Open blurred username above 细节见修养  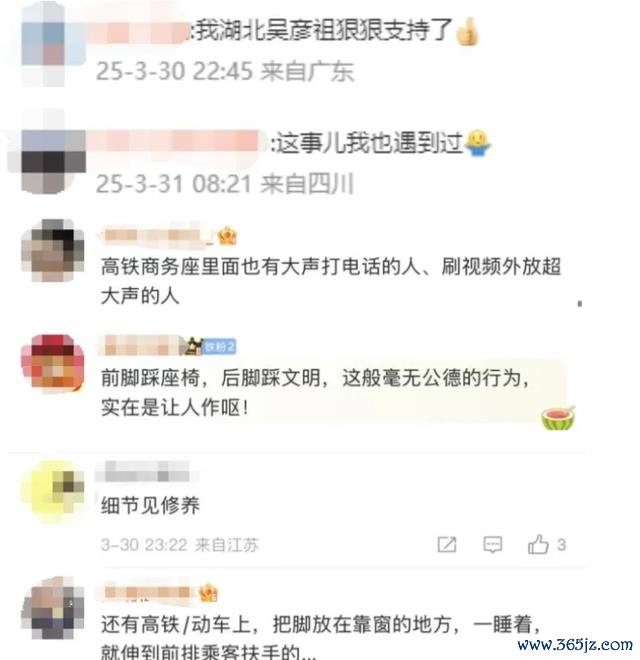pos(145,471)
